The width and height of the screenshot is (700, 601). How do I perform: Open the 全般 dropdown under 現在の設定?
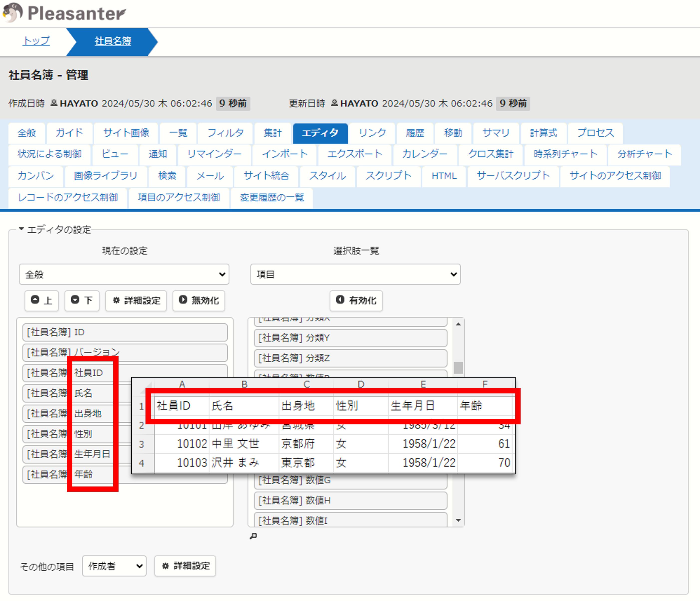[124, 274]
